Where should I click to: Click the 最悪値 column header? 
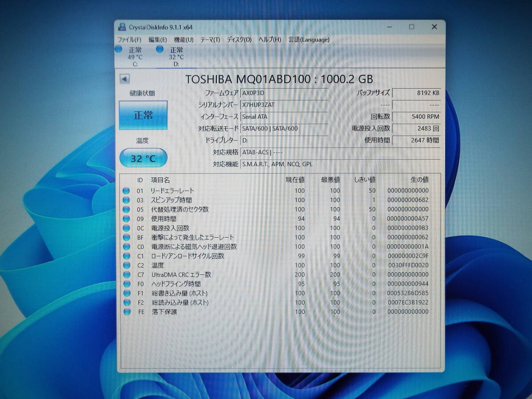click(x=331, y=180)
